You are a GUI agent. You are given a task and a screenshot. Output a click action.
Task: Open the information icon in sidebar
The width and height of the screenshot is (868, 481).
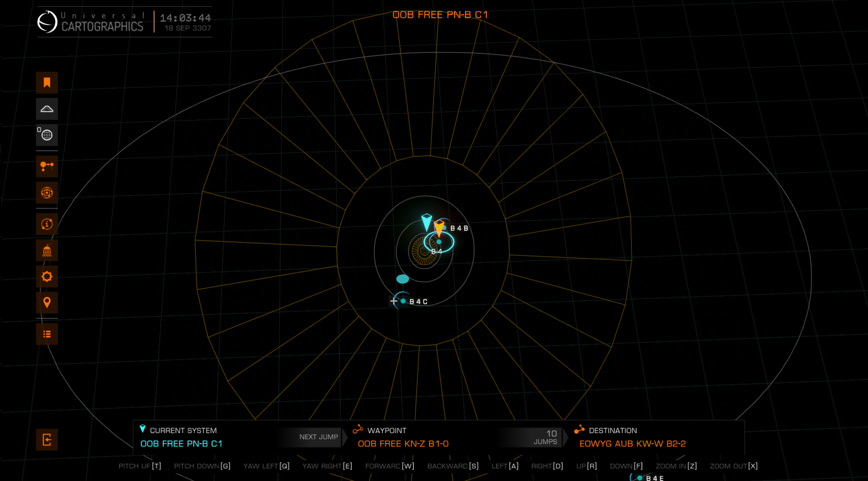[x=47, y=224]
